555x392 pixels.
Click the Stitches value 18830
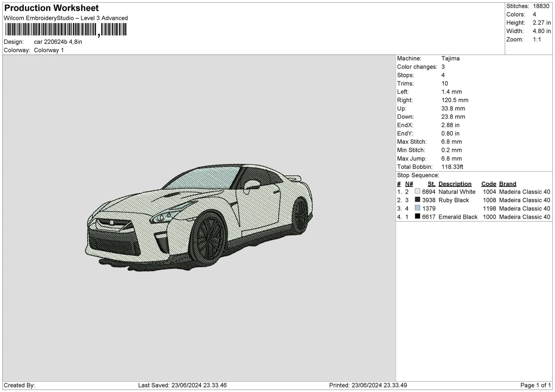(x=541, y=6)
